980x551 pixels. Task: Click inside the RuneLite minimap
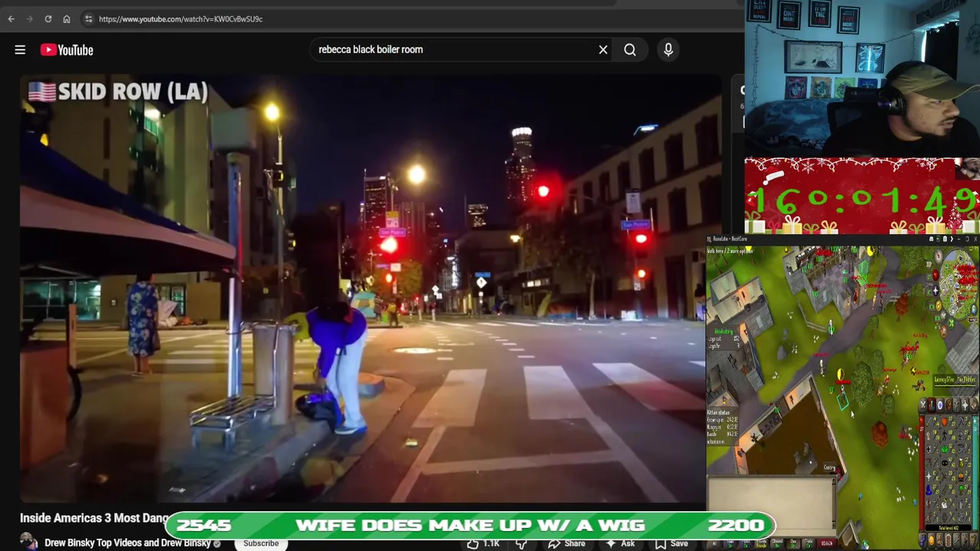pos(959,285)
